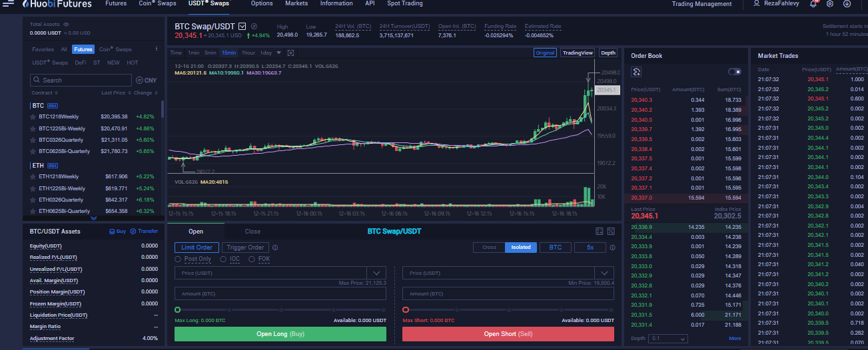
Task: Open the hamburger menu beside Huobi Futures logo
Action: (8, 4)
